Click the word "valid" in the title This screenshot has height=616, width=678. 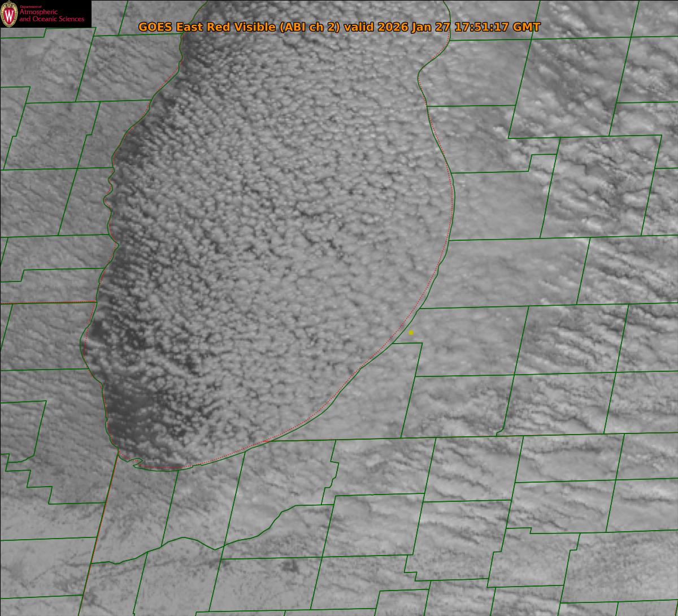(x=360, y=27)
